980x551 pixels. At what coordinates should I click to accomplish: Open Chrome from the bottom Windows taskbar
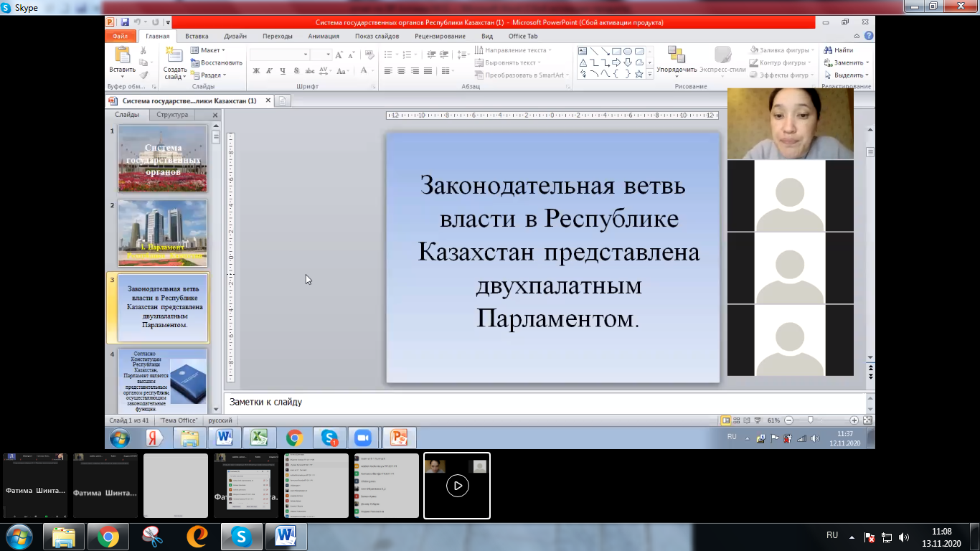(108, 536)
